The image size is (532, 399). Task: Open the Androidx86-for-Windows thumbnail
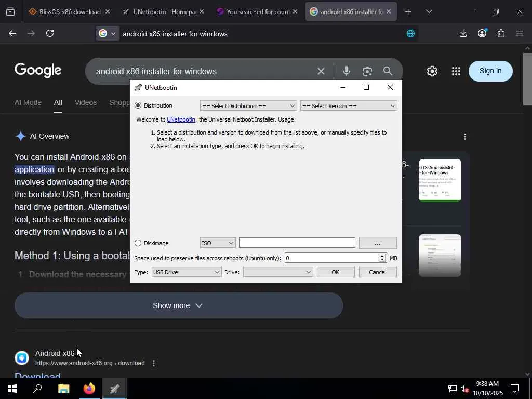(440, 180)
